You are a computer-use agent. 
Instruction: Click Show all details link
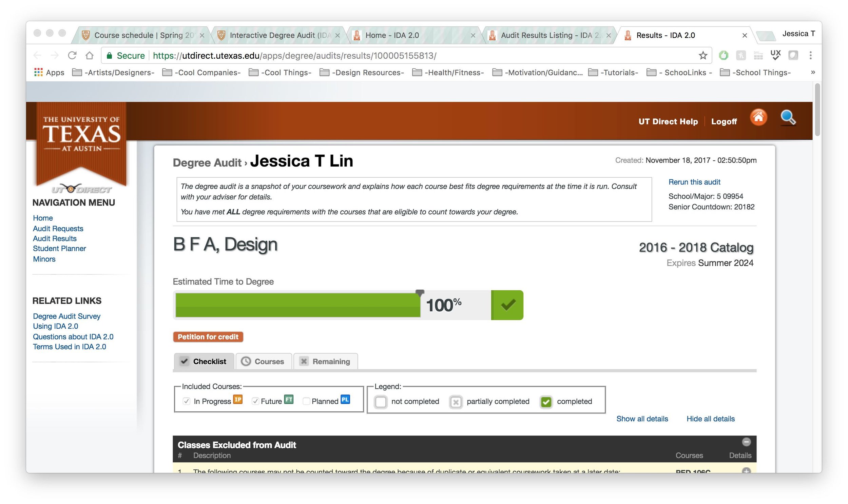642,419
